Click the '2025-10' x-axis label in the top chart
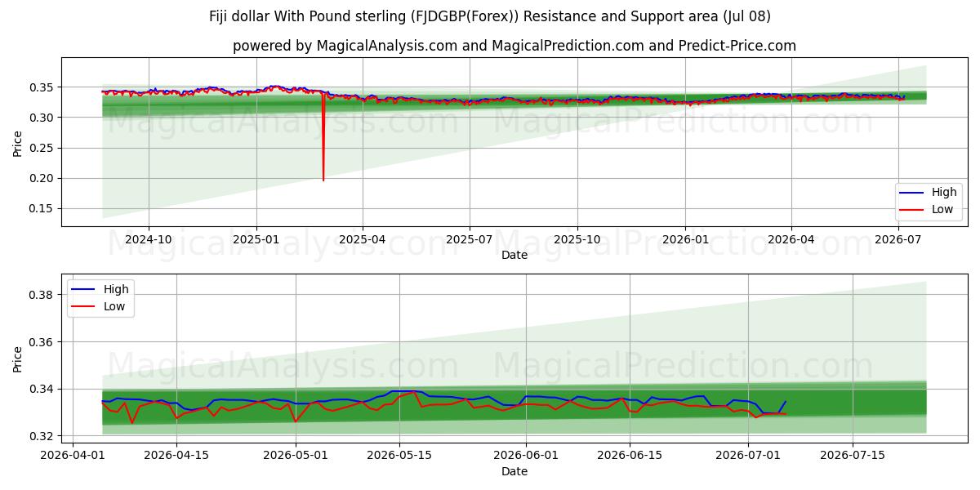The height and width of the screenshot is (490, 980). 577,240
